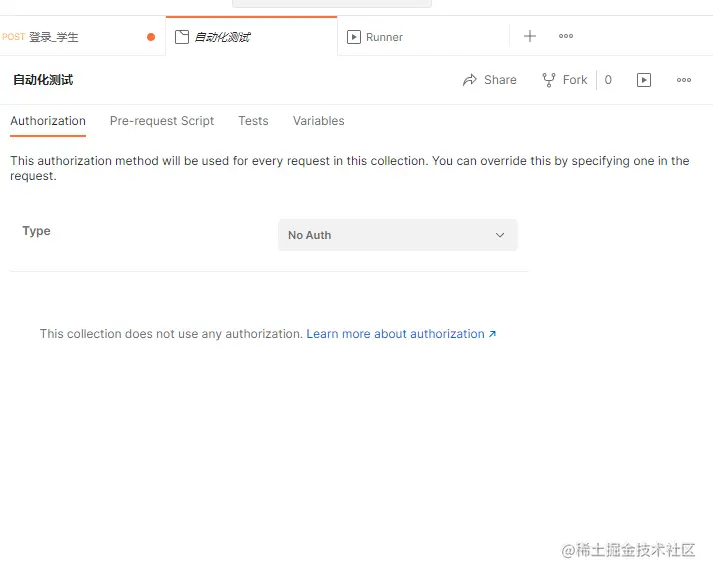
Task: Open the Runner tab
Action: pyautogui.click(x=423, y=37)
